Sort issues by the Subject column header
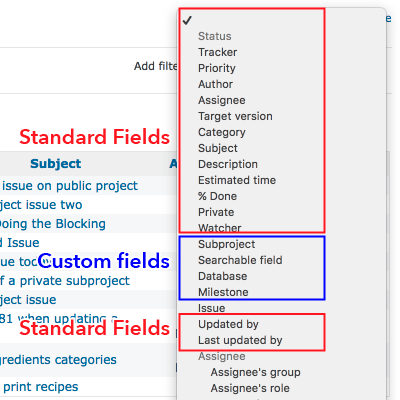Viewport: 400px width, 400px height. pos(56,164)
